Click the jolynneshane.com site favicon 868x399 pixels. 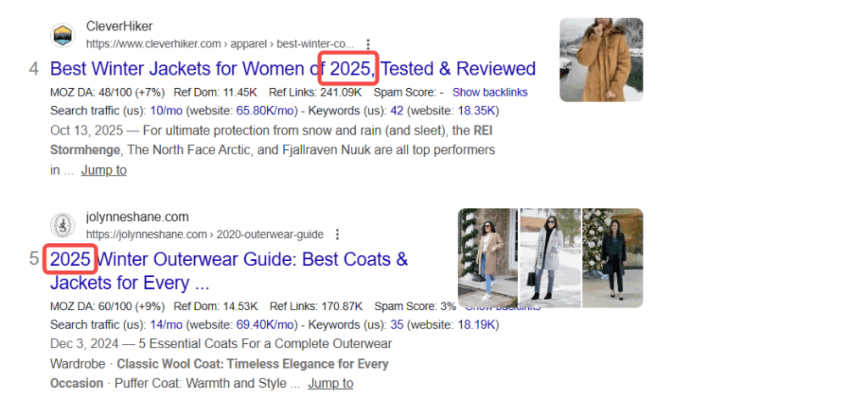pos(63,225)
